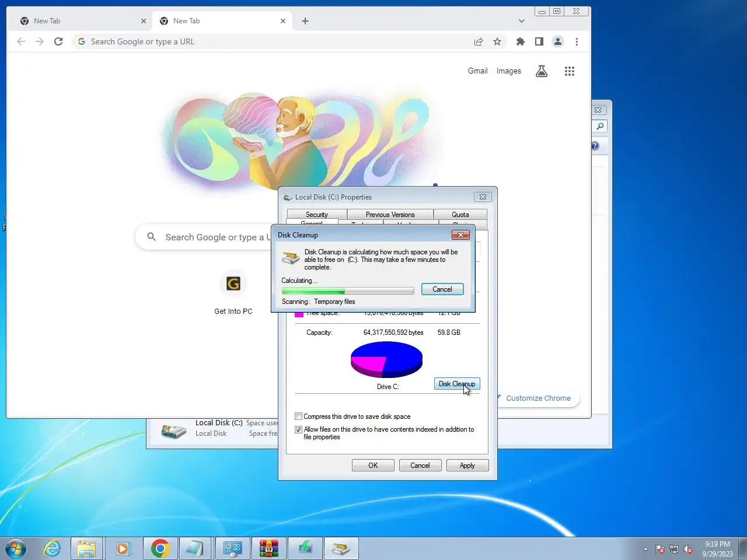Share this page icon in address bar
747x560 pixels.
[479, 41]
